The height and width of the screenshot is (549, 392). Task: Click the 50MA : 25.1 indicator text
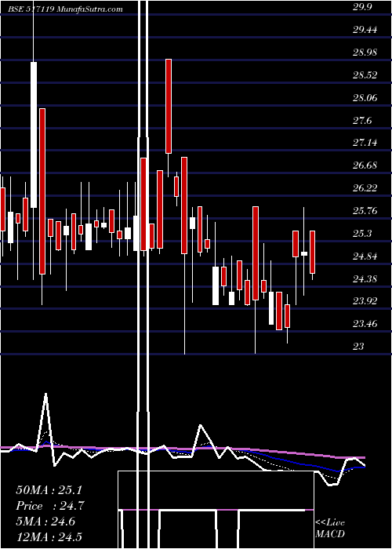click(50, 490)
